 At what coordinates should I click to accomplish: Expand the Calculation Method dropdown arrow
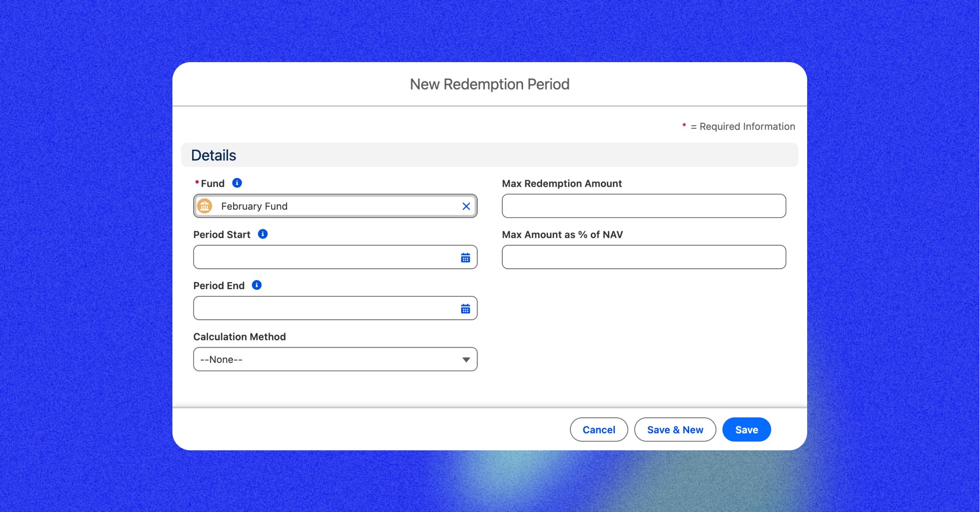tap(466, 359)
